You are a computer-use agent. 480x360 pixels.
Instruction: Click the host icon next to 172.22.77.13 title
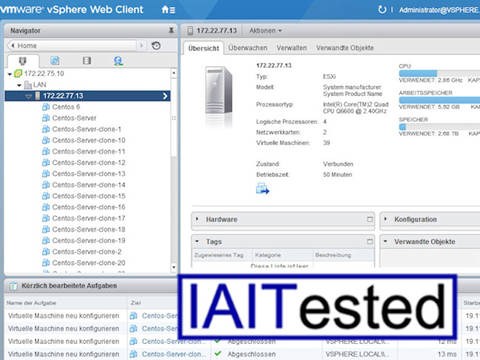[190, 31]
